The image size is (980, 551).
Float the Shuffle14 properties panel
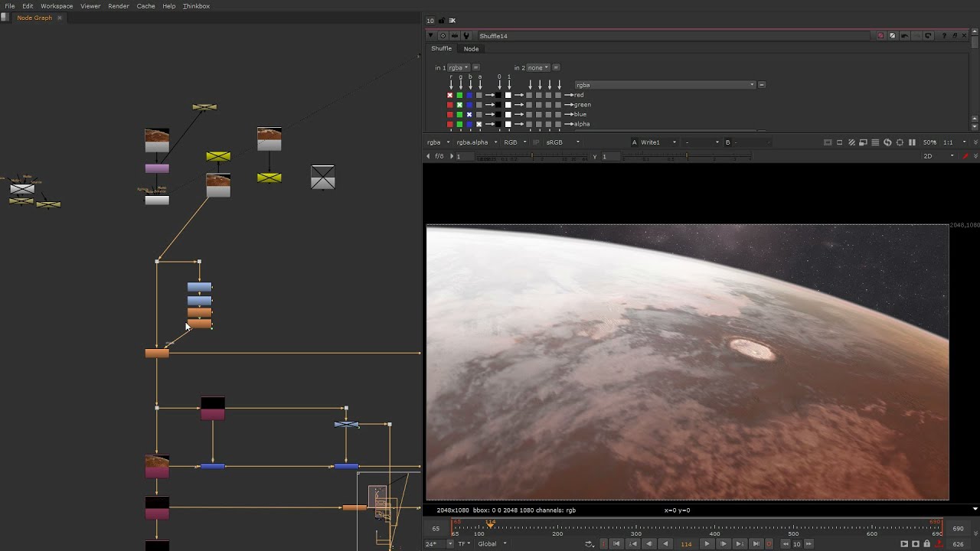[954, 36]
